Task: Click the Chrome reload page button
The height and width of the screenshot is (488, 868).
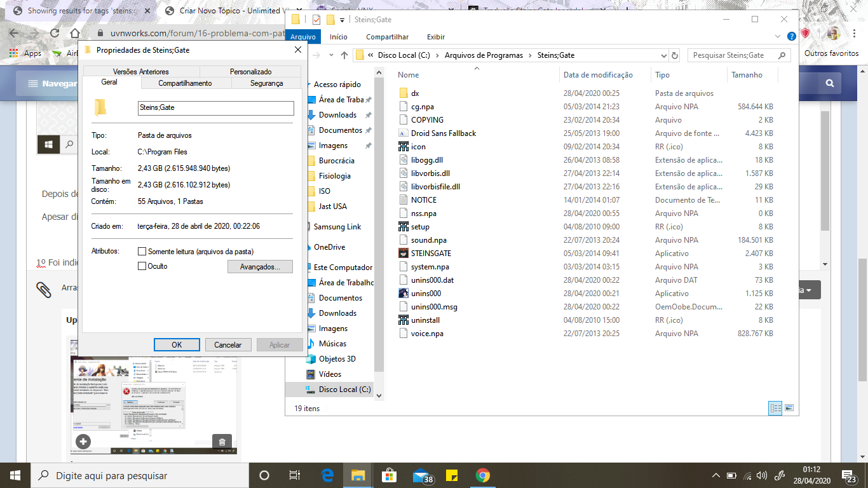Action: pos(55,33)
